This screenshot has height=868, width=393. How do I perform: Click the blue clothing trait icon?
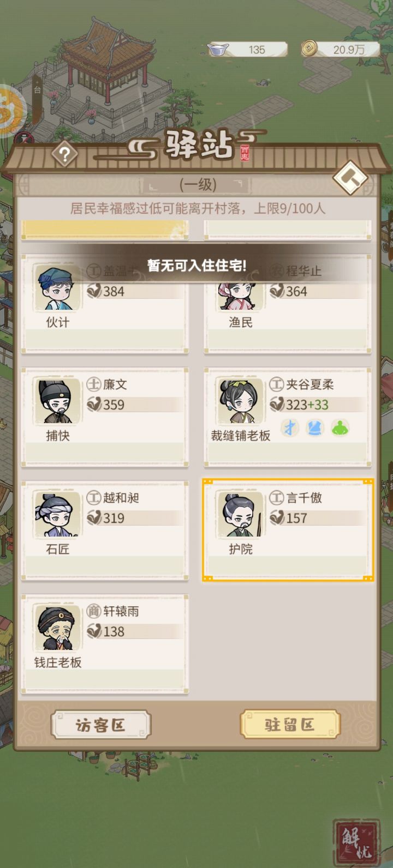coord(315,428)
